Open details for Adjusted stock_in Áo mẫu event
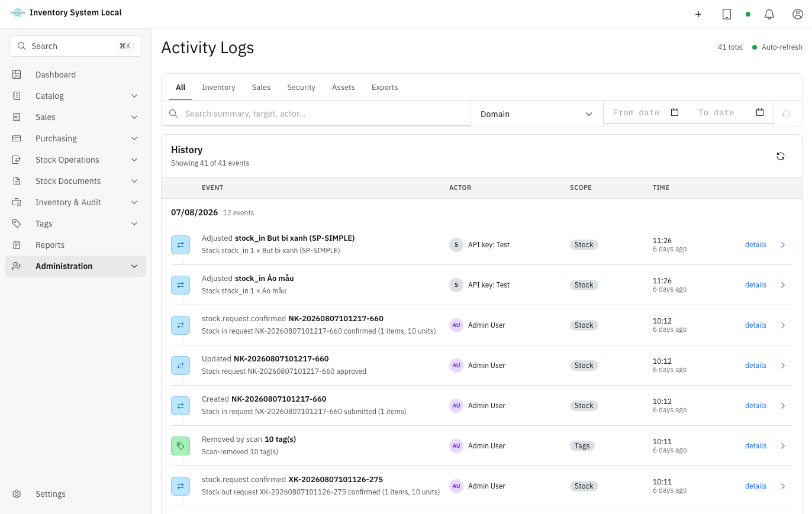The height and width of the screenshot is (514, 812). pyautogui.click(x=756, y=285)
